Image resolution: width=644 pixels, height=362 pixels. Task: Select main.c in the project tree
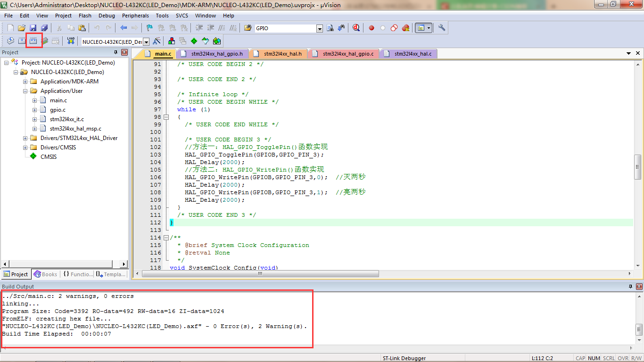tap(58, 100)
